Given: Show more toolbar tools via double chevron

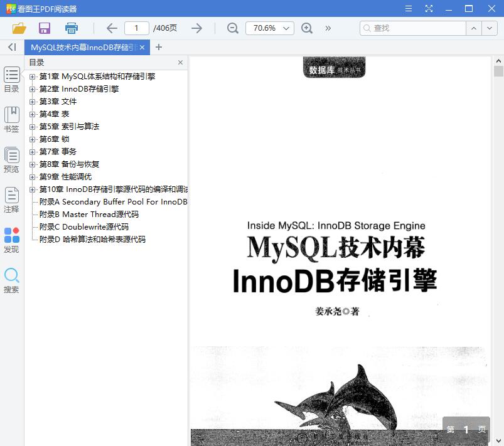Looking at the screenshot, I should click(x=328, y=28).
